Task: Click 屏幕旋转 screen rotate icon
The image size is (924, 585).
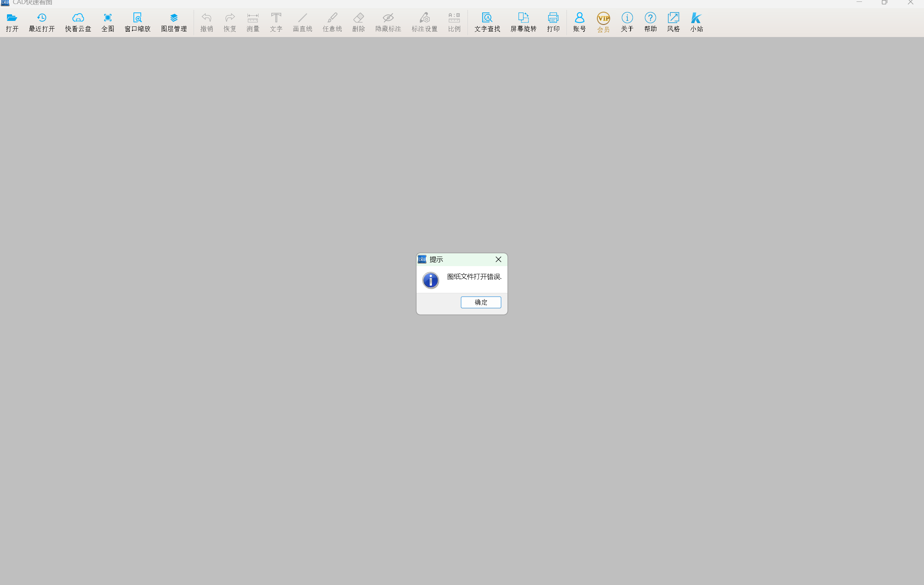Action: 523,18
